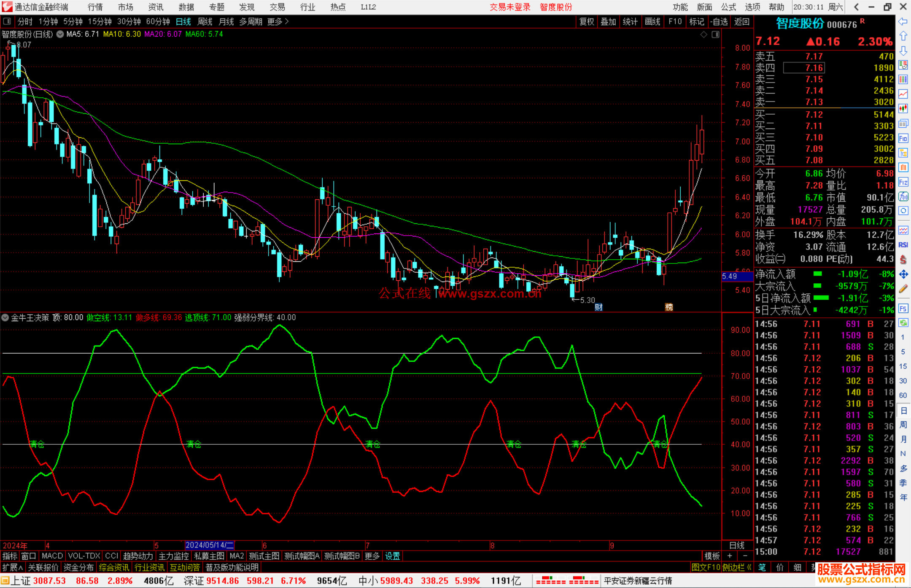Click the diamond icon atop main chart
The image size is (911, 588).
coord(703,35)
